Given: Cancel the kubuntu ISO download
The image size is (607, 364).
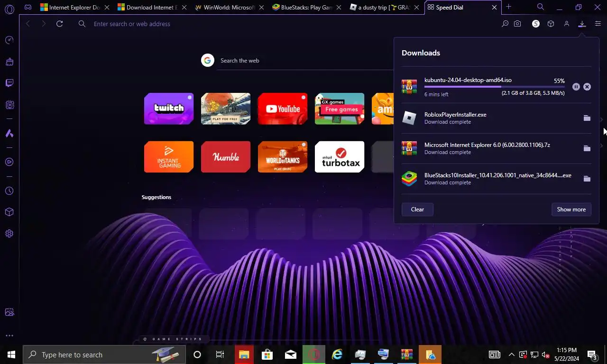Looking at the screenshot, I should 587,87.
